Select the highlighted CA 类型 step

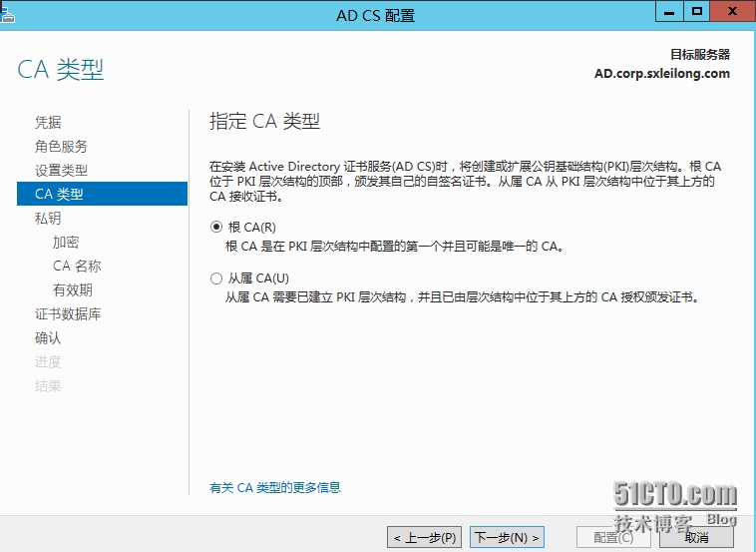pyautogui.click(x=102, y=194)
